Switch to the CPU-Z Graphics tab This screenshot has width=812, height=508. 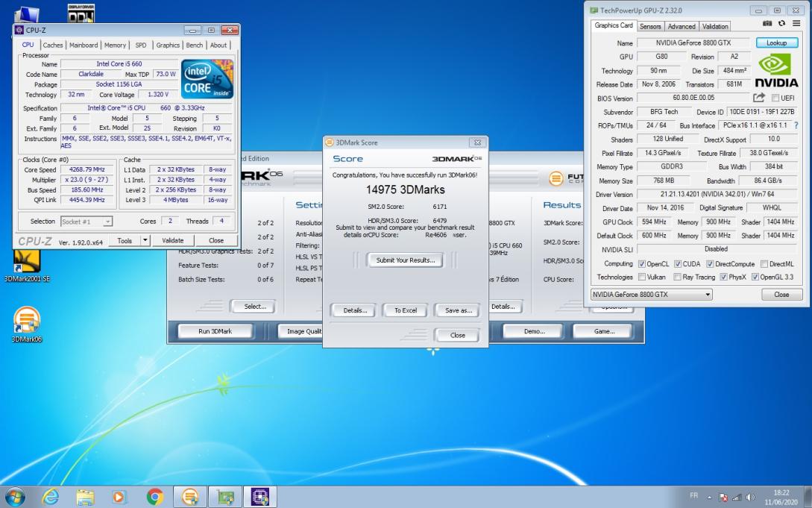pos(168,45)
